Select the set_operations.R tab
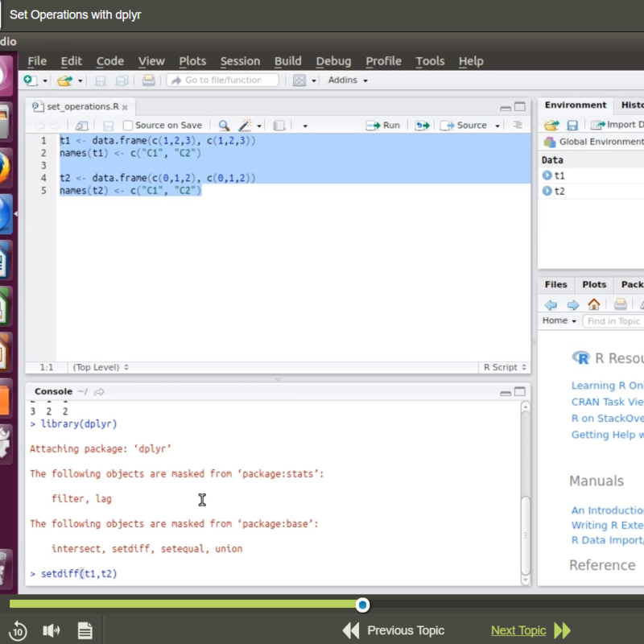This screenshot has width=644, height=644. click(x=82, y=106)
